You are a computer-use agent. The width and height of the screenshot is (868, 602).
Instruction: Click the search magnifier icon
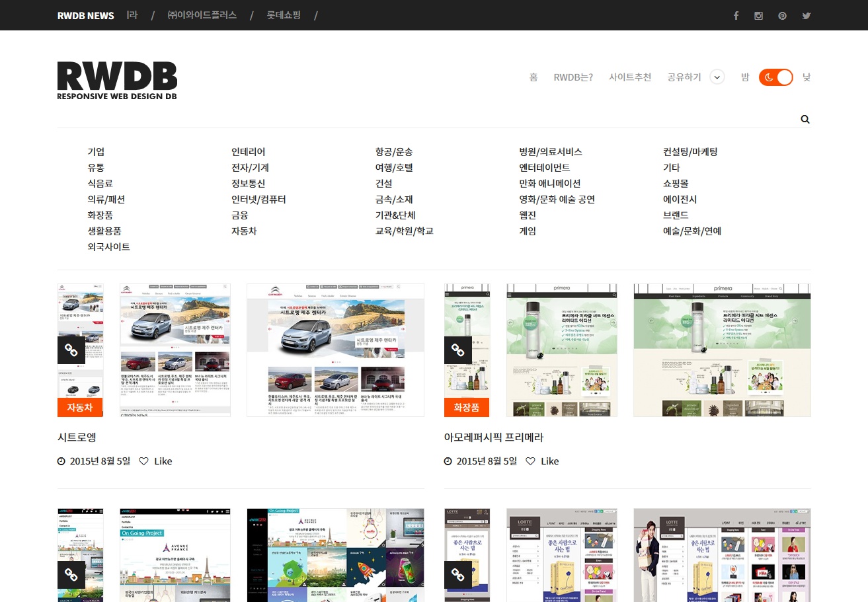tap(805, 120)
